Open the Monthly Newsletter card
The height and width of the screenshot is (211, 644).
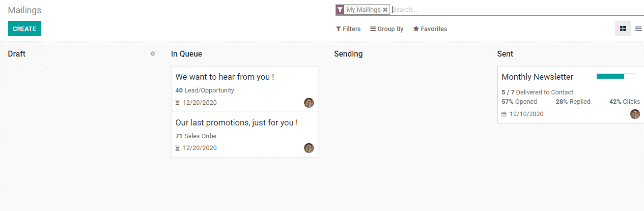pos(570,95)
